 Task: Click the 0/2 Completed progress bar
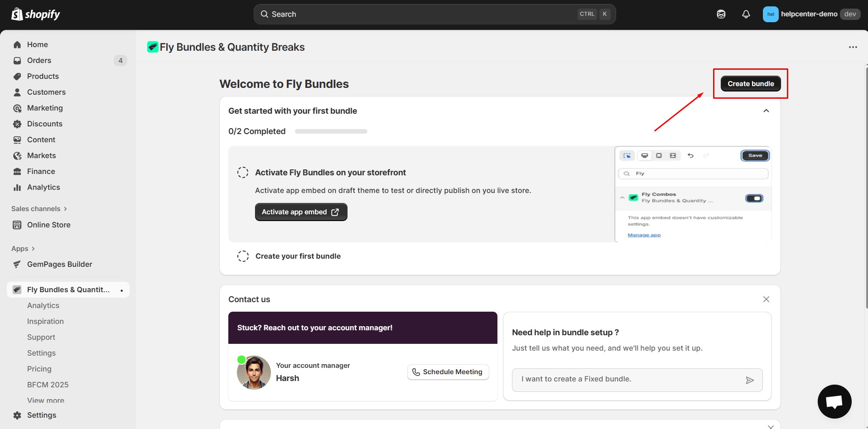click(331, 131)
